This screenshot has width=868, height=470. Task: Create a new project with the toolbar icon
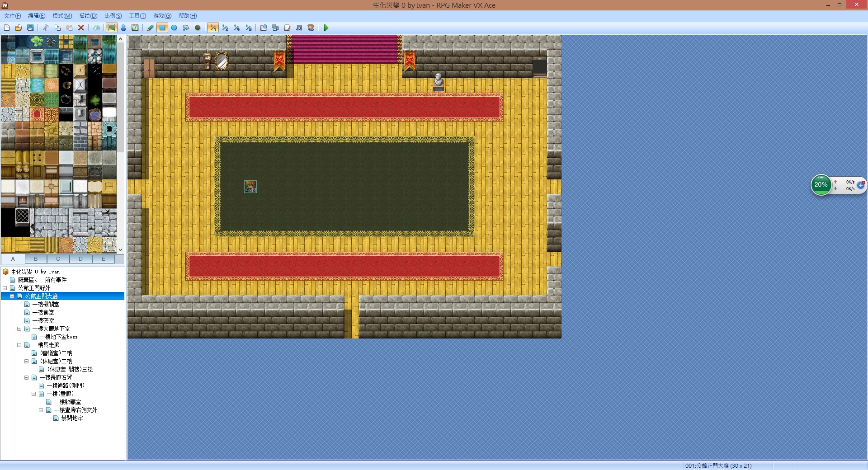(7, 28)
